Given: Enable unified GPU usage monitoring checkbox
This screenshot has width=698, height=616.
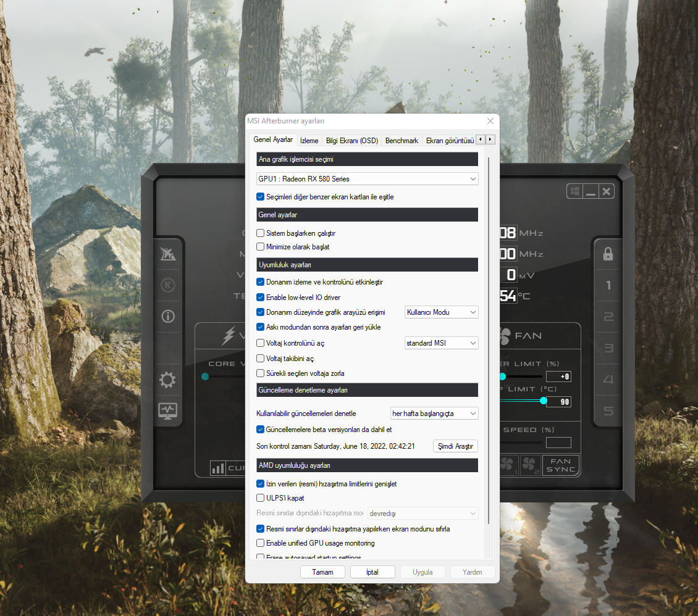Looking at the screenshot, I should point(261,543).
